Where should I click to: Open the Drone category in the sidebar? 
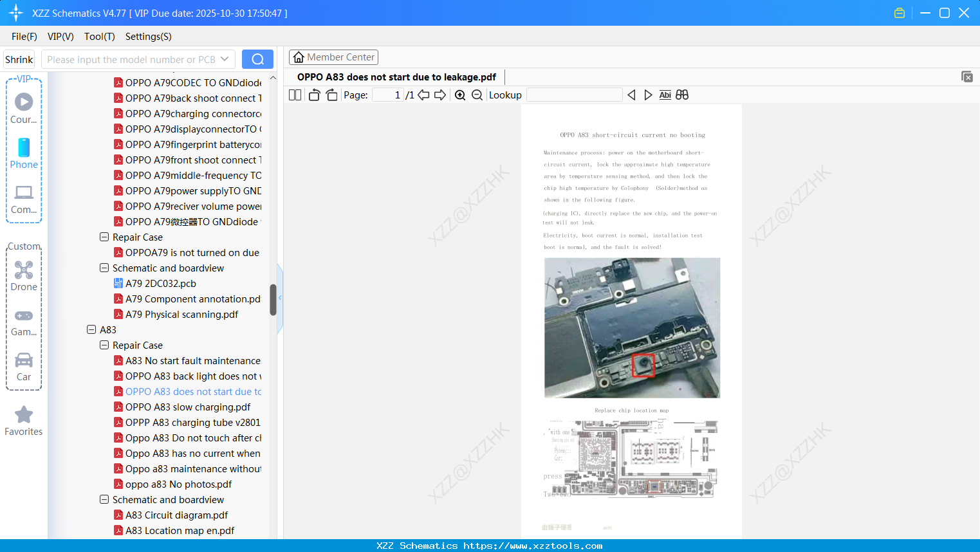(24, 276)
